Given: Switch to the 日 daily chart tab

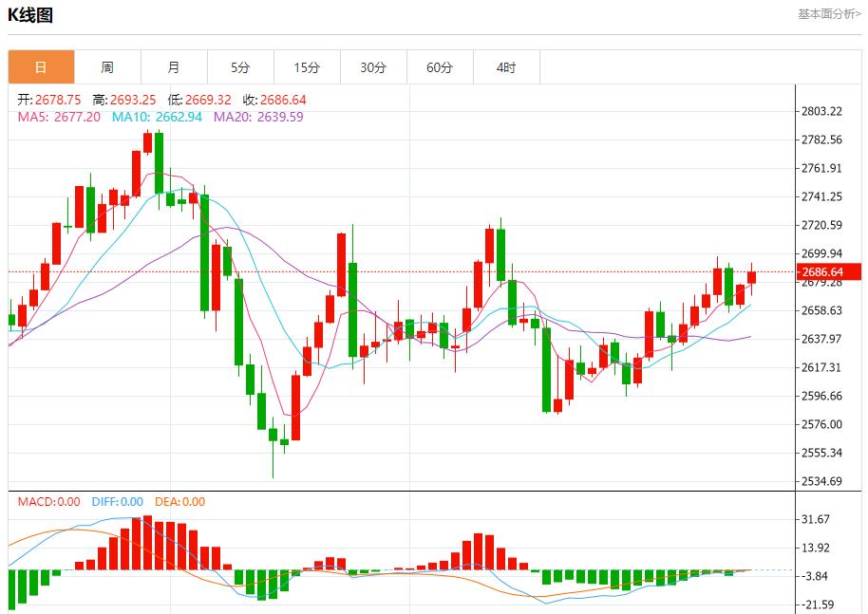Looking at the screenshot, I should click(x=41, y=67).
